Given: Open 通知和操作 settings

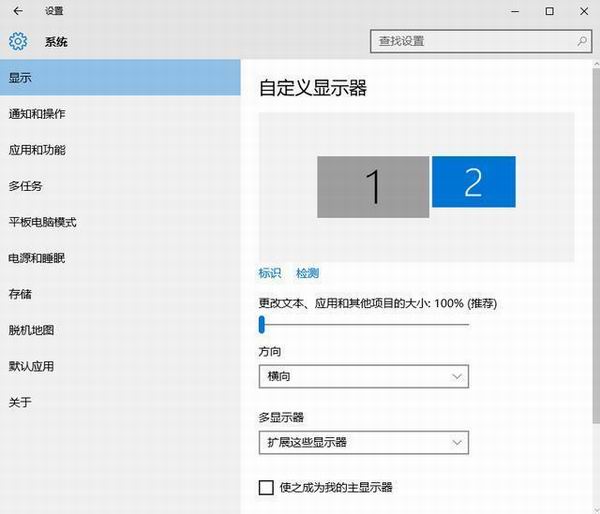Looking at the screenshot, I should pyautogui.click(x=120, y=114).
